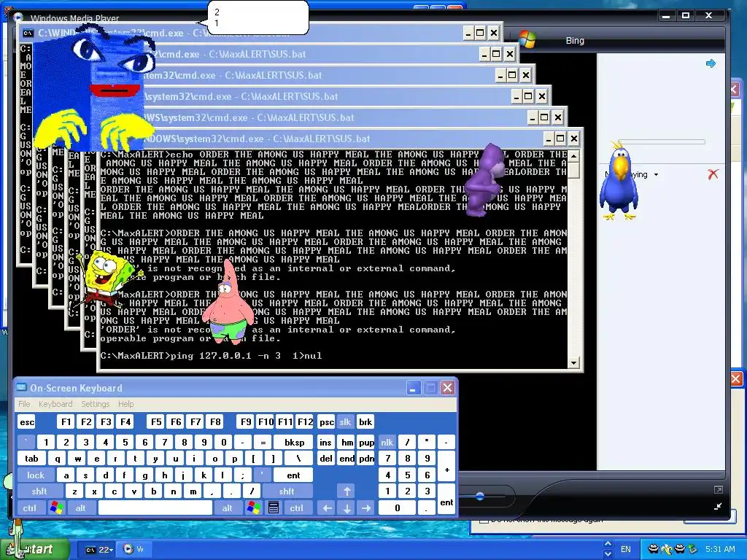Open the Help menu in On-Screen Keyboard
747x560 pixels.
[125, 404]
